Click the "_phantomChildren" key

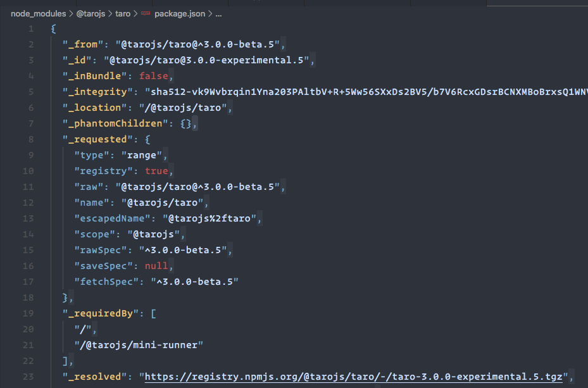coord(115,123)
